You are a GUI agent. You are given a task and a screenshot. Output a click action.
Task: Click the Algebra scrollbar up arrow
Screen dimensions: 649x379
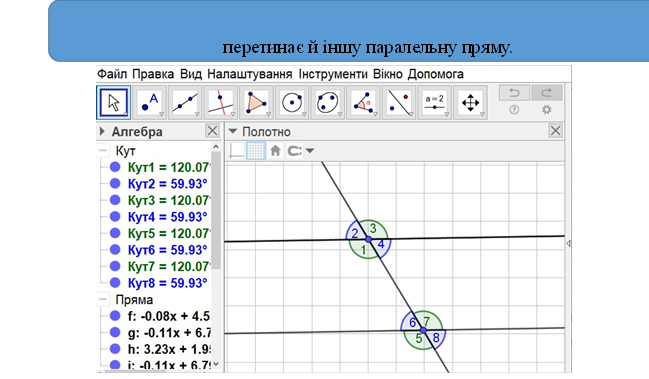[x=216, y=146]
